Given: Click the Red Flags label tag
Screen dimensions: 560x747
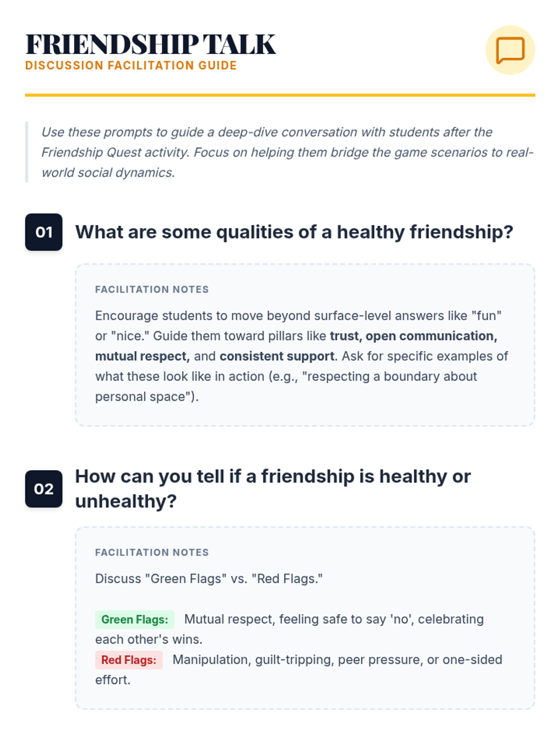Looking at the screenshot, I should click(129, 660).
